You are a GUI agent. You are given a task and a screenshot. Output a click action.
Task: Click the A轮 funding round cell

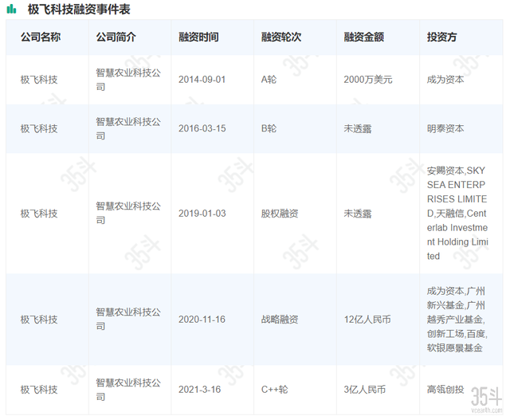pos(269,80)
